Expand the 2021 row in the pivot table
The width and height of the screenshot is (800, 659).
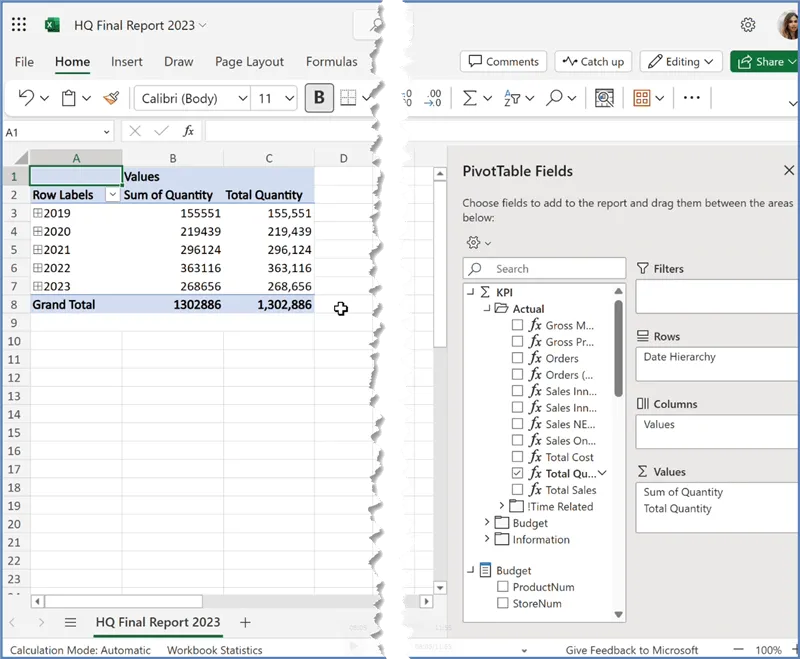[38, 250]
